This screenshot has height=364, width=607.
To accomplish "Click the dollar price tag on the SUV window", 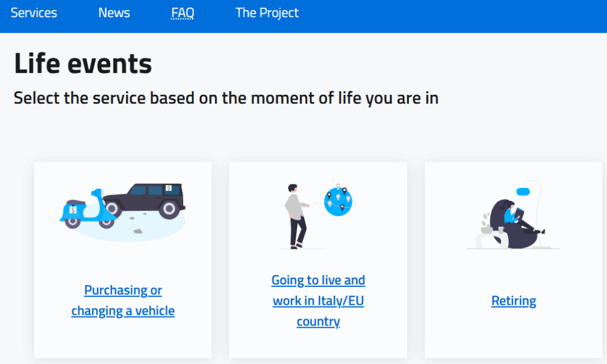I will (x=169, y=189).
